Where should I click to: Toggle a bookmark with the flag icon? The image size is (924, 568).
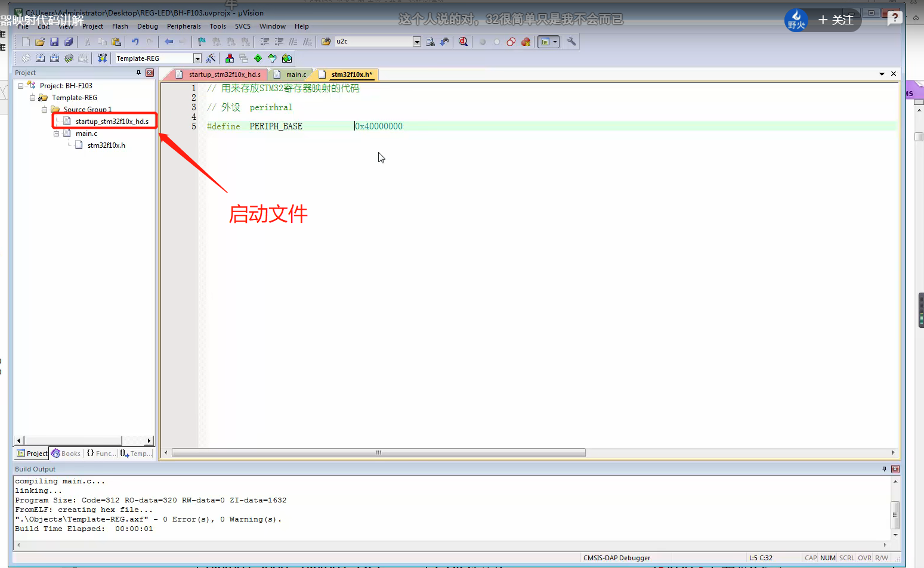[202, 42]
